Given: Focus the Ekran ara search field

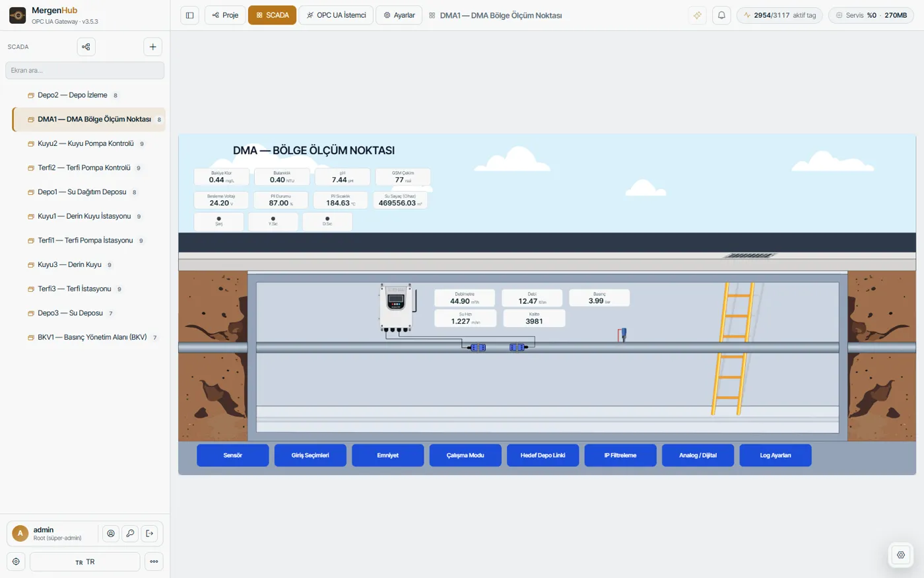Looking at the screenshot, I should pos(85,70).
